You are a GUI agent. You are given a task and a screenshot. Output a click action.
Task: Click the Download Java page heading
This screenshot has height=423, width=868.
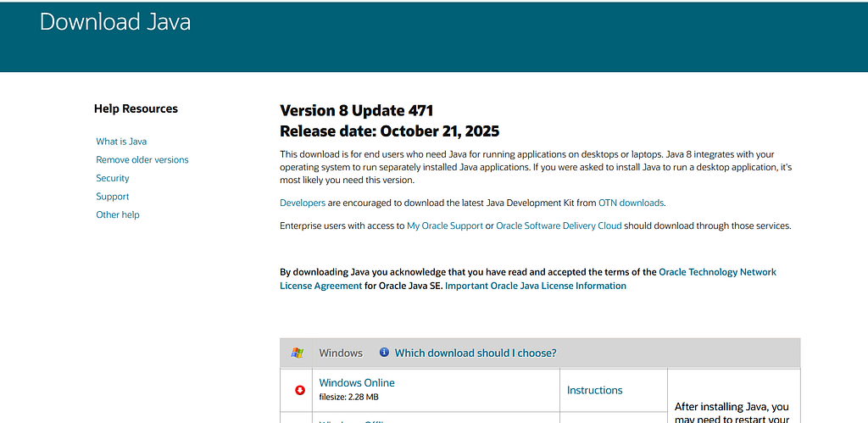coord(115,21)
